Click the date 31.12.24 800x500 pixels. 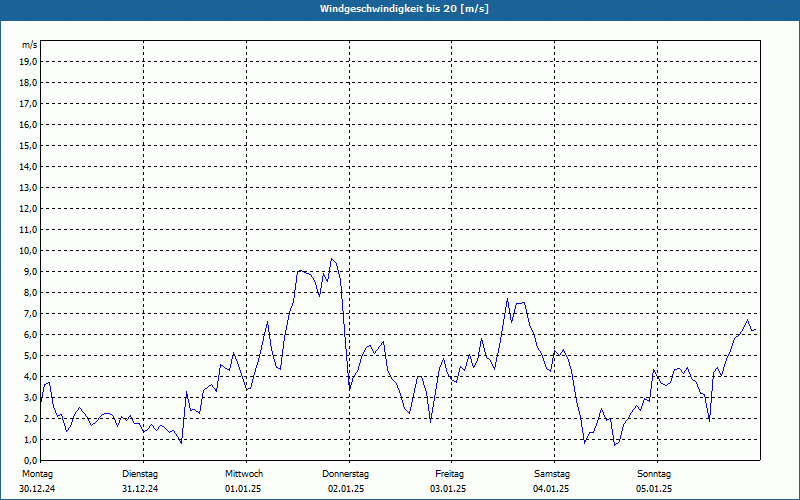pos(140,489)
